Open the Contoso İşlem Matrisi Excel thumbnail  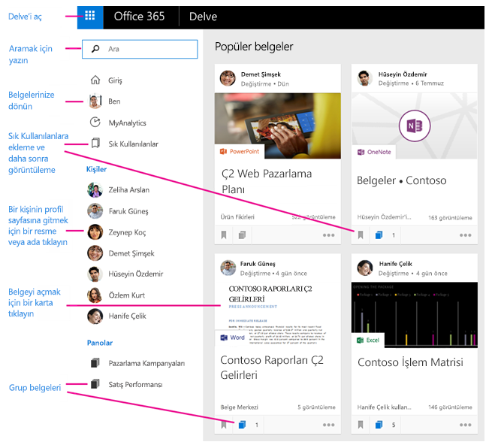[x=415, y=315]
